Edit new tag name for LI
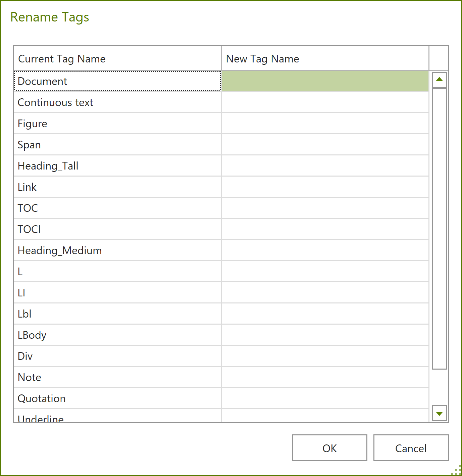 click(x=325, y=292)
